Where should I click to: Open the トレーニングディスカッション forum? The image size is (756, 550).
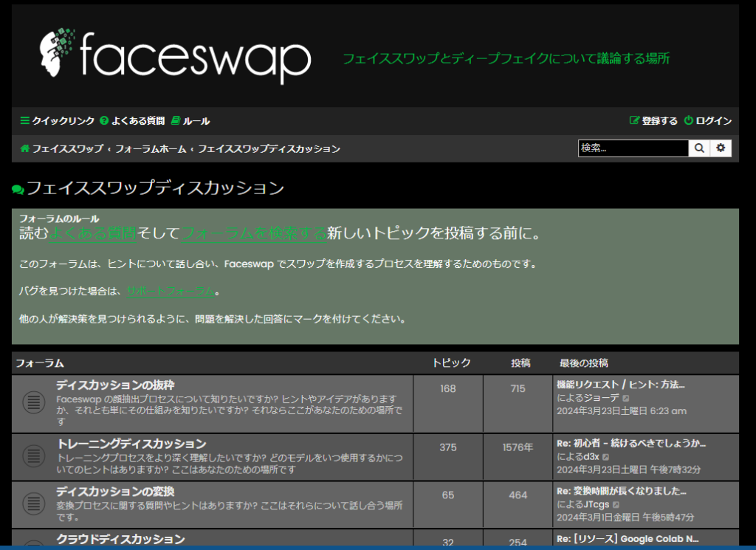pos(131,444)
